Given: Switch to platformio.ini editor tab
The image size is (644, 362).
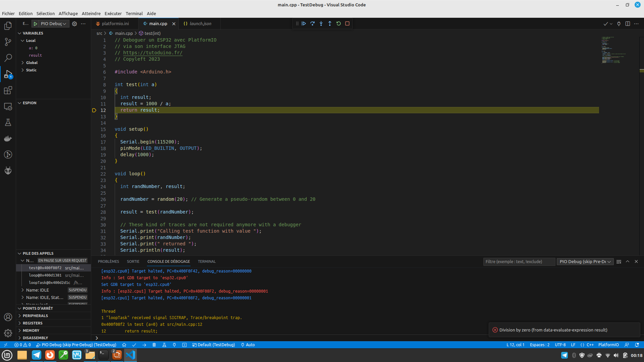Looking at the screenshot, I should click(115, 23).
